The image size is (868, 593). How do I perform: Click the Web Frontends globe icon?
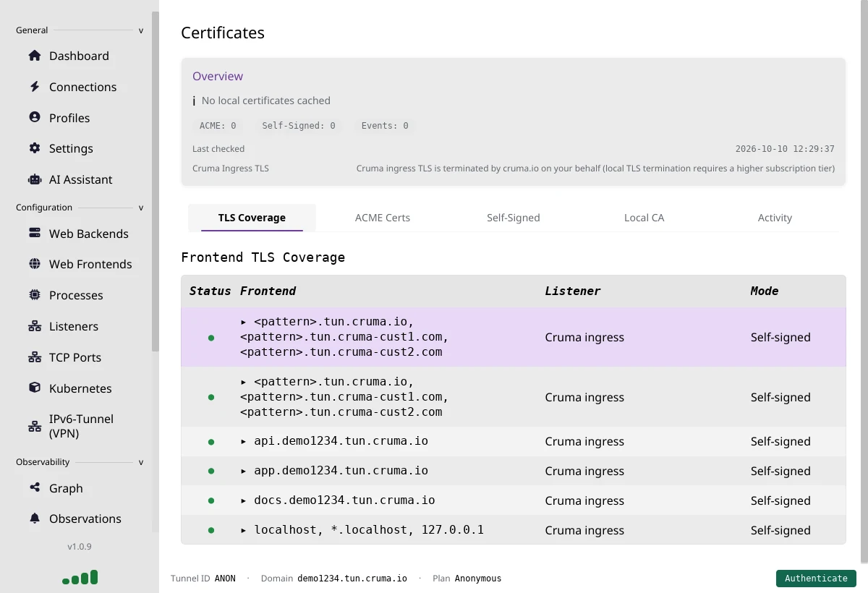point(35,264)
